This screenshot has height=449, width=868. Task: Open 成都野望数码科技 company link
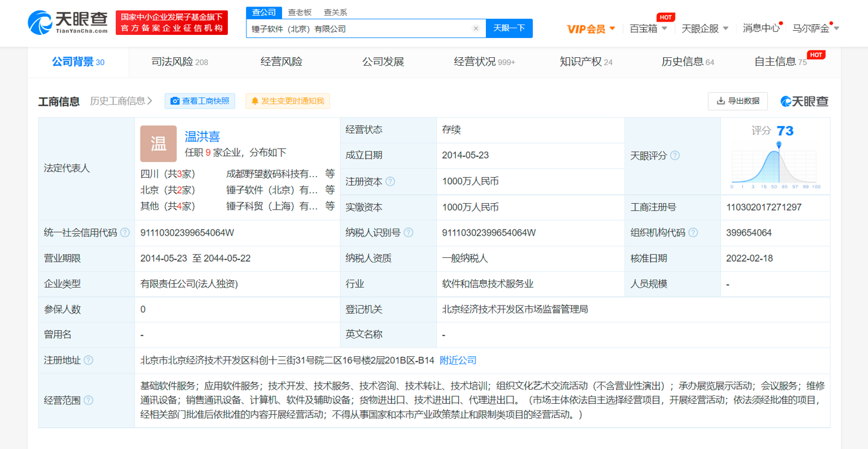pyautogui.click(x=272, y=174)
